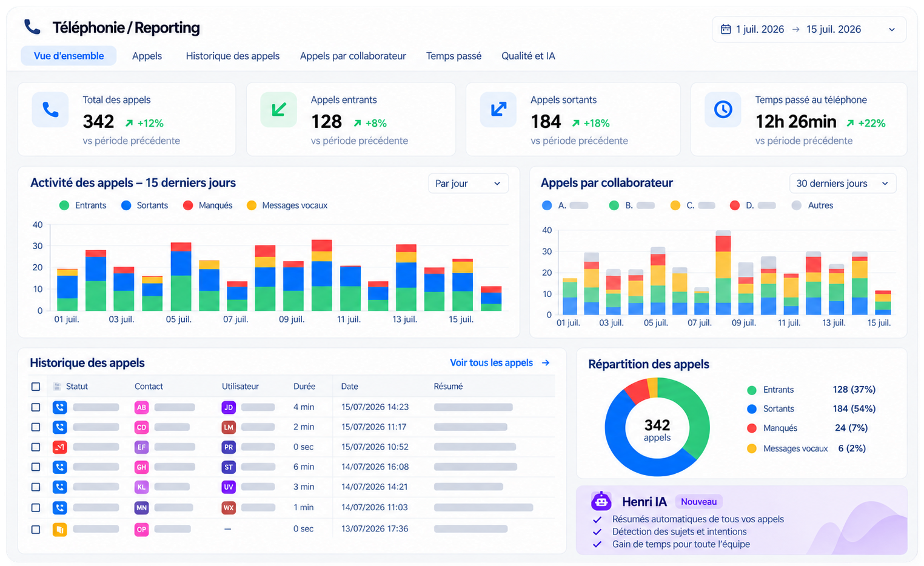Viewport: 924px width, 566px height.
Task: Click the Henri IA robot icon
Action: (x=601, y=501)
